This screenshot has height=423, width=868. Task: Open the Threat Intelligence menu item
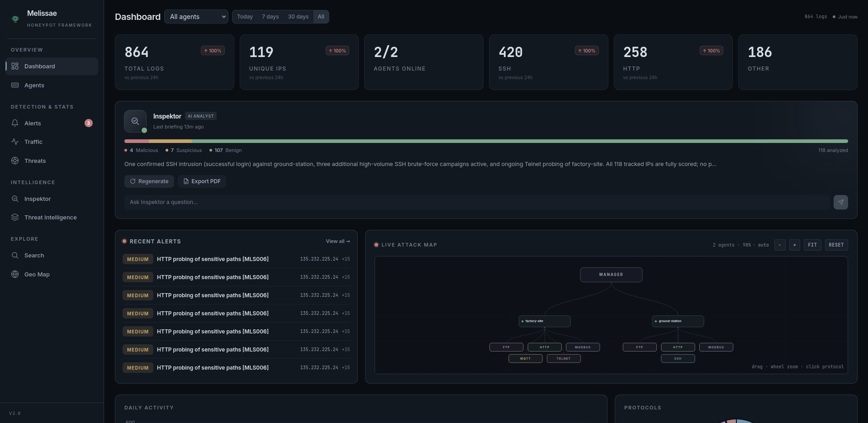pyautogui.click(x=52, y=217)
